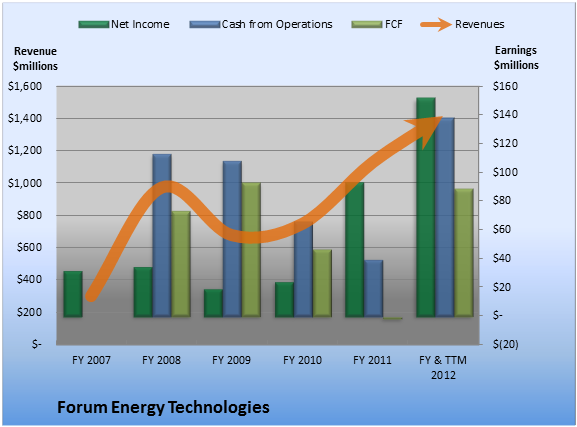Select the 'Cash from Operations' legend label
The image size is (577, 427).
tap(277, 24)
